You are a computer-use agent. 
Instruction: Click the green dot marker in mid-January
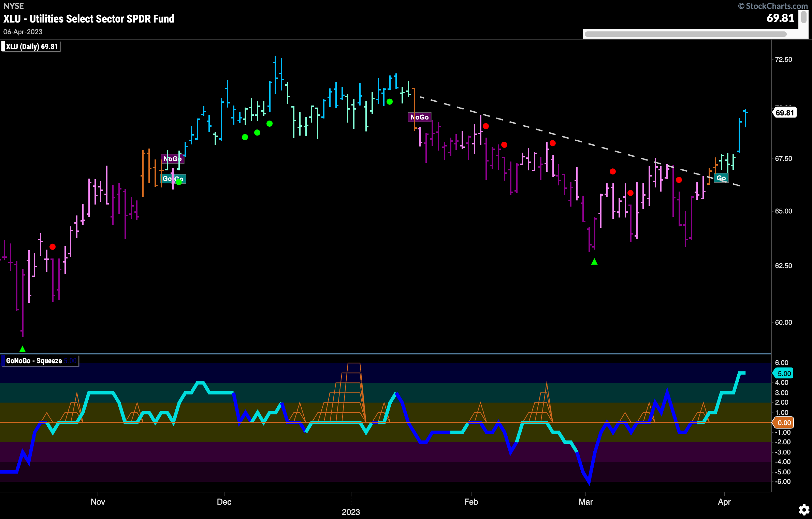click(x=390, y=102)
